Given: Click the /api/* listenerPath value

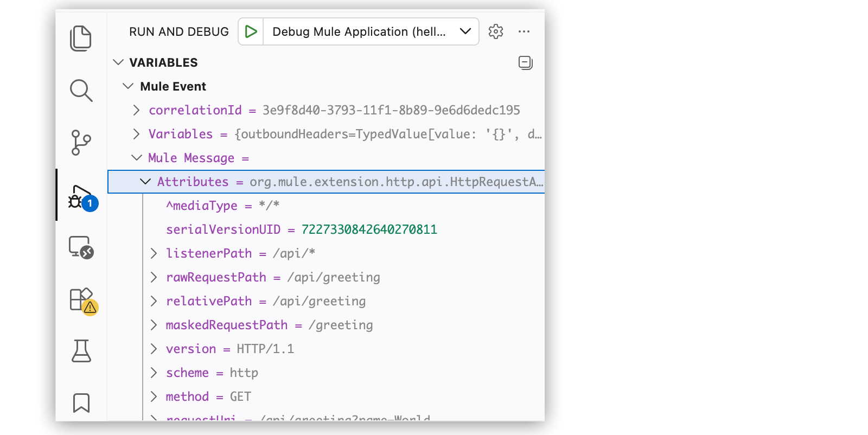Looking at the screenshot, I should tap(294, 253).
